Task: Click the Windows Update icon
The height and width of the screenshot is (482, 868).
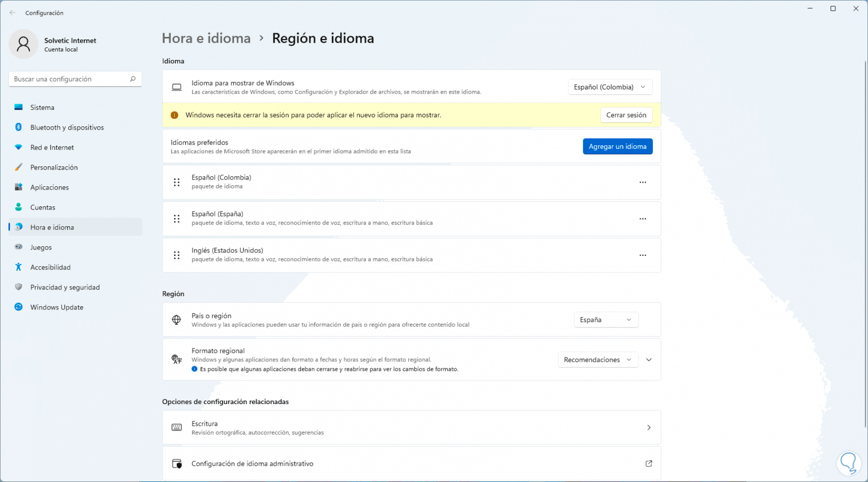Action: click(x=18, y=307)
